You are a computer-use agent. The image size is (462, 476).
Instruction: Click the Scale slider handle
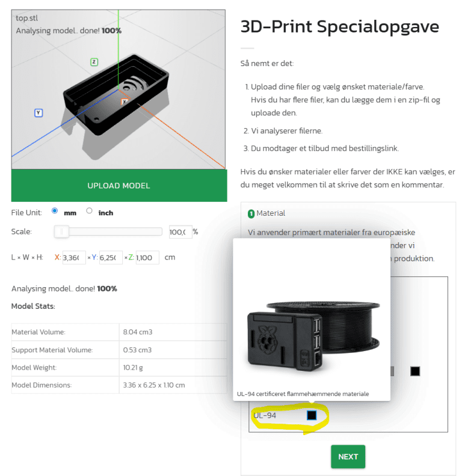click(x=61, y=231)
